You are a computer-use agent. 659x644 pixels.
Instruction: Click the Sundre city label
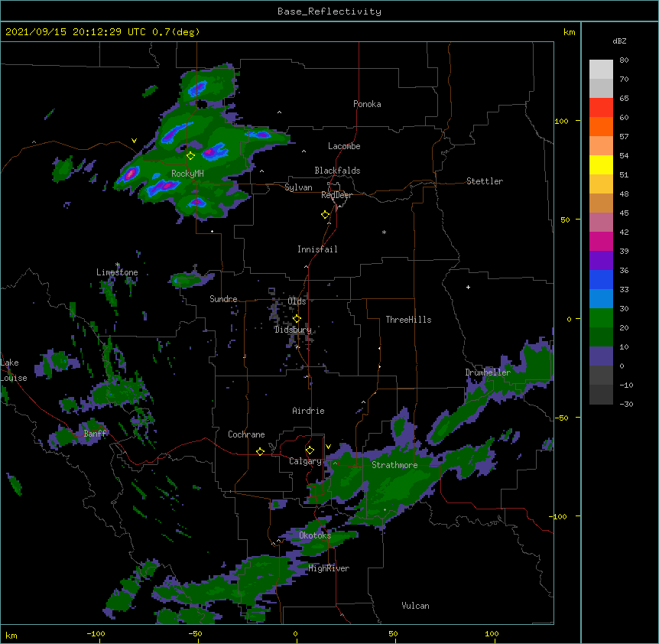[223, 299]
